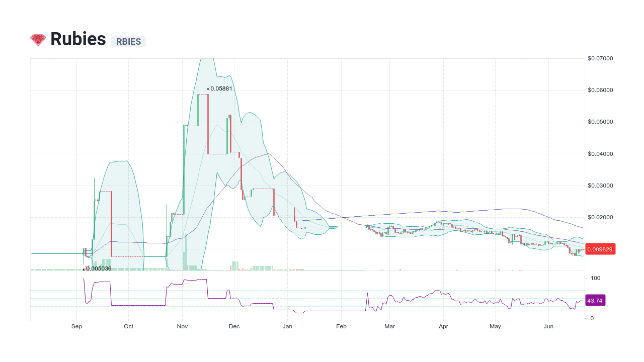Viewport: 644px width, 362px height.
Task: Select the $0.07000 price axis label
Action: click(x=600, y=58)
